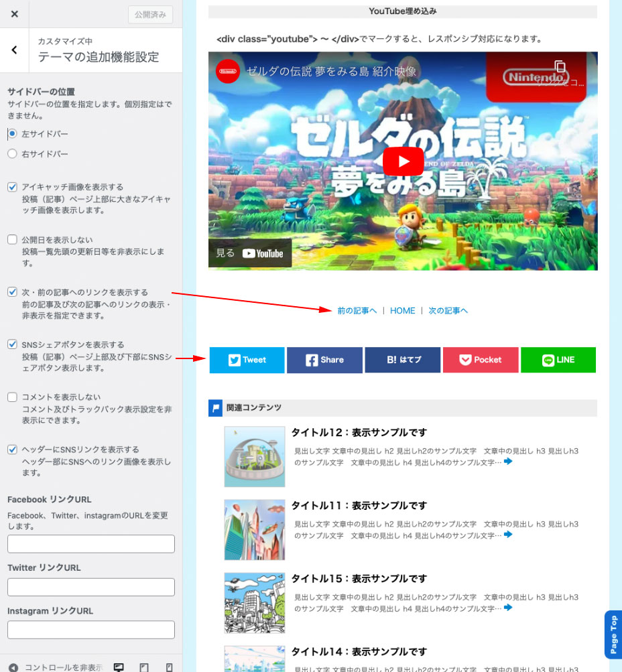This screenshot has height=672, width=622.
Task: Click the read-more arrow for タイトル15 excerpt
Action: click(508, 607)
